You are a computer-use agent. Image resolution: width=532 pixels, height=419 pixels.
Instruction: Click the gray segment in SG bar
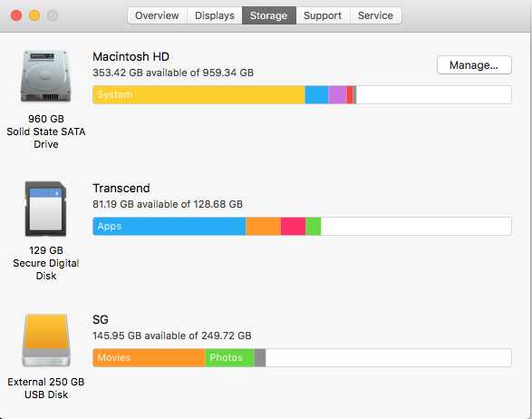(260, 357)
